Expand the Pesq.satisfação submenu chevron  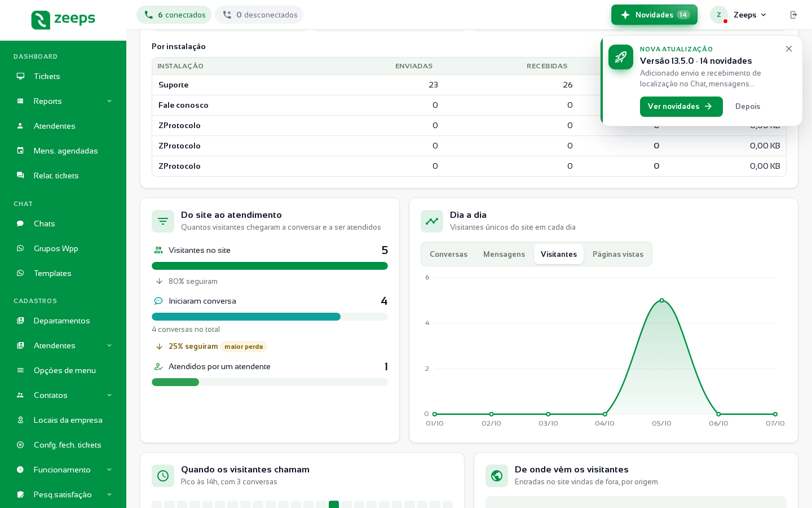click(109, 494)
